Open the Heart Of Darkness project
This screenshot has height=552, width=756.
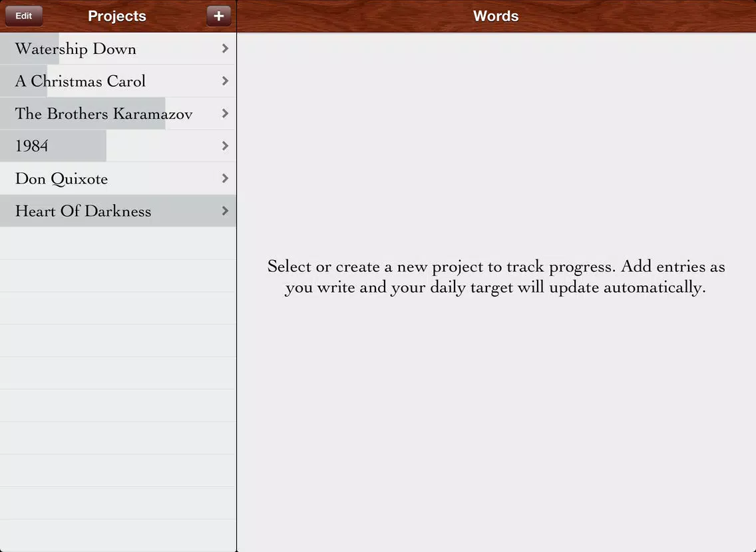118,211
